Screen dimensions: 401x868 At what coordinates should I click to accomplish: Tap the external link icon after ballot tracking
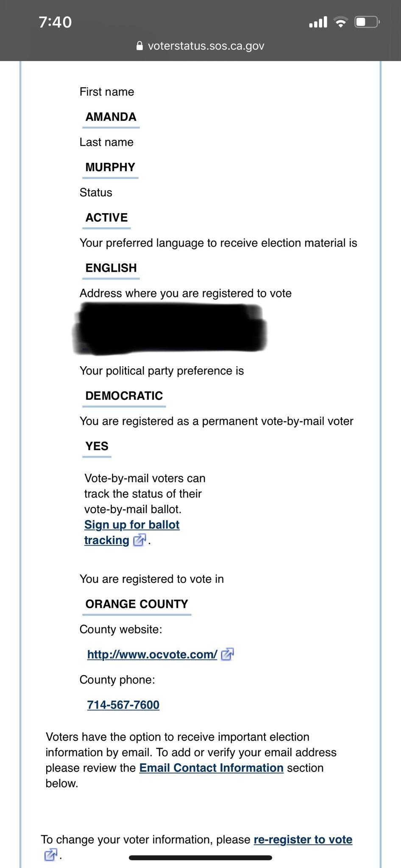pos(139,540)
